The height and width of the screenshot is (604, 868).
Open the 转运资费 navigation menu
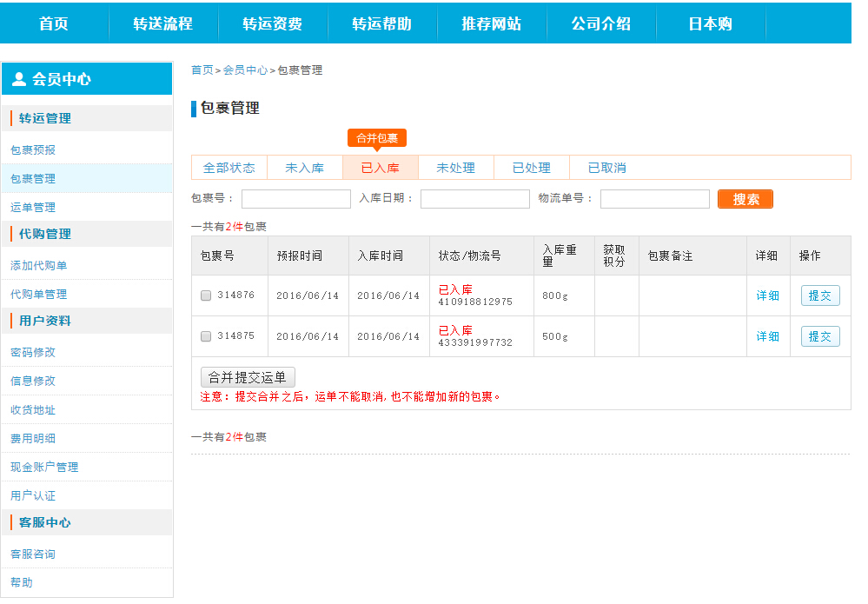click(x=273, y=23)
